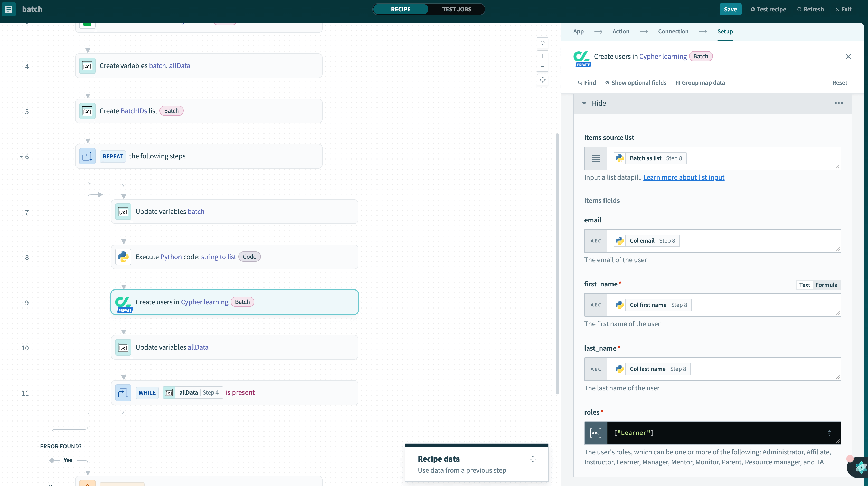Toggle Show optional fields
Viewport: 868px width, 486px height.
click(x=636, y=83)
